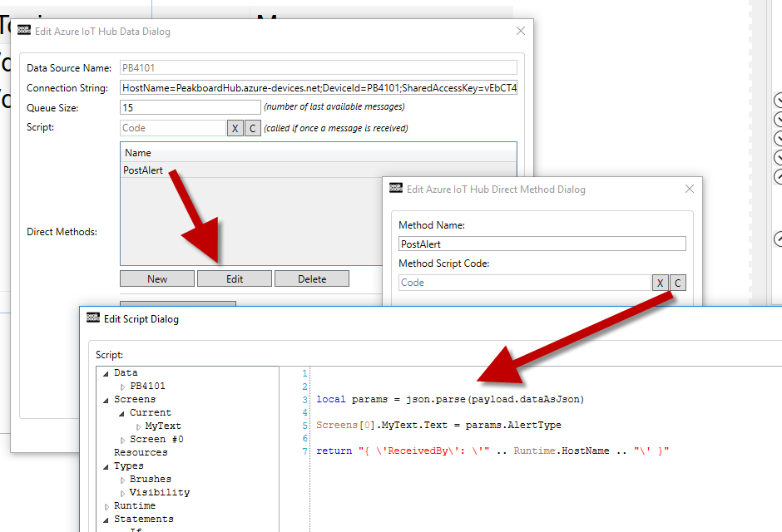This screenshot has height=532, width=782.
Task: Click the X button beside Method Script Code
Action: pos(660,283)
